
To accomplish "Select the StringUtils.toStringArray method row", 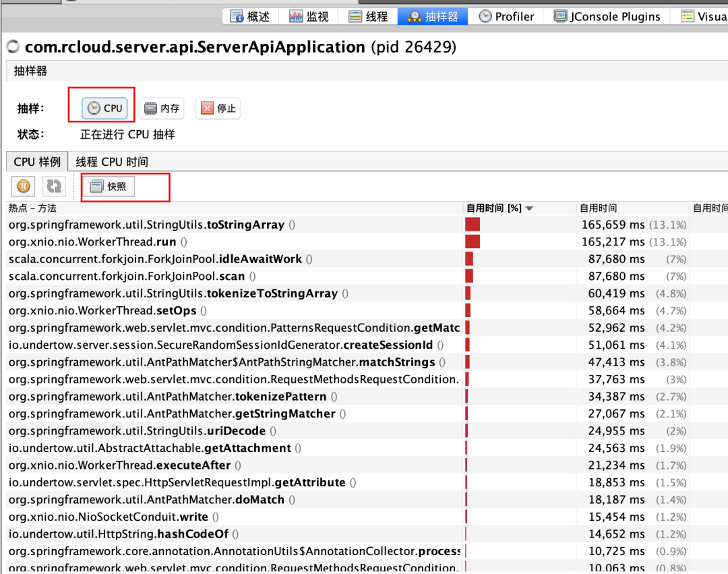I will [x=146, y=225].
